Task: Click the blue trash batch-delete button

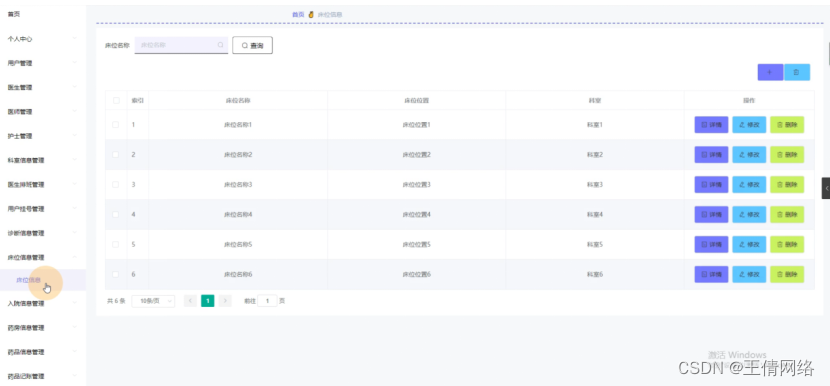Action: pyautogui.click(x=797, y=72)
